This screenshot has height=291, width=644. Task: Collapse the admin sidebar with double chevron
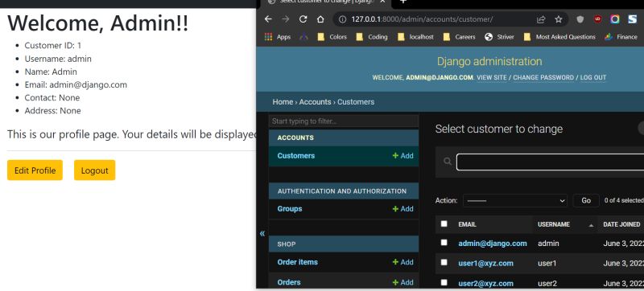click(x=262, y=234)
